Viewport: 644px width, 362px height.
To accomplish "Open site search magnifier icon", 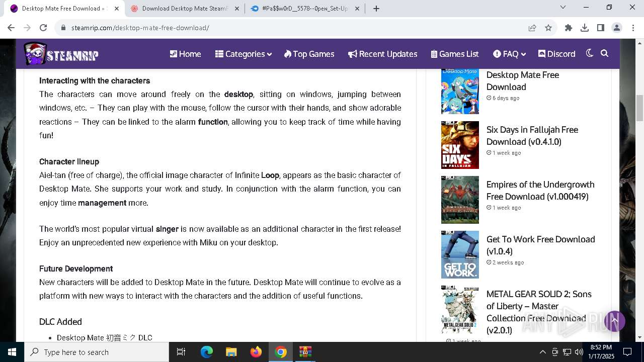I will pyautogui.click(x=605, y=53).
